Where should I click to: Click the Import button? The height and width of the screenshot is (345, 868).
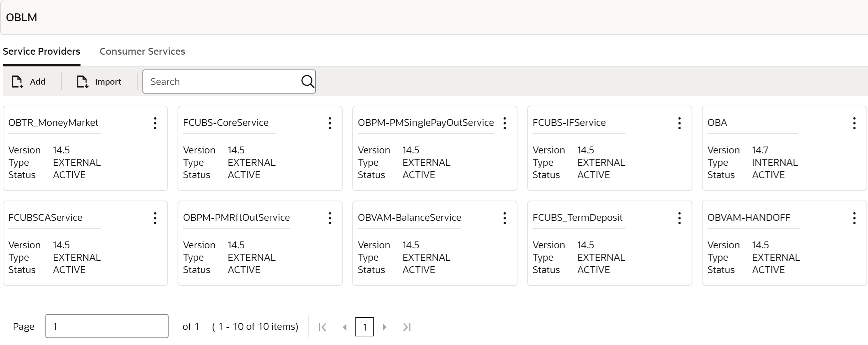99,82
